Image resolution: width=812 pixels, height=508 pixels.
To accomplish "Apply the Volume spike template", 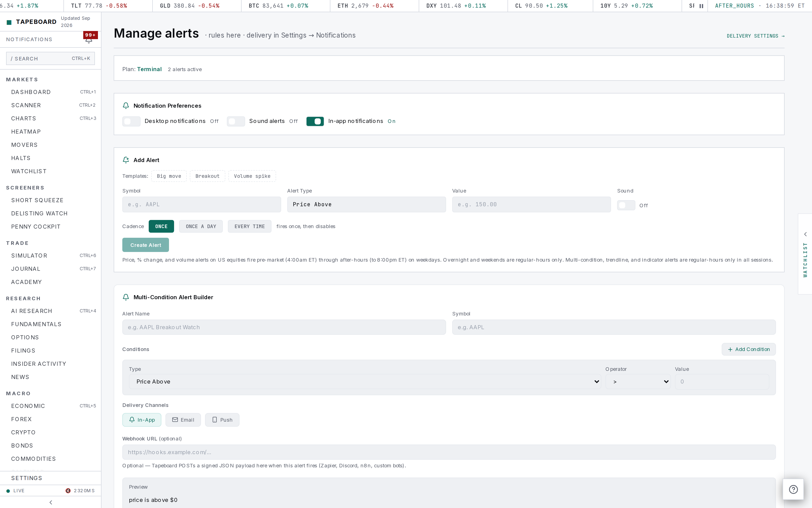I will pyautogui.click(x=252, y=176).
